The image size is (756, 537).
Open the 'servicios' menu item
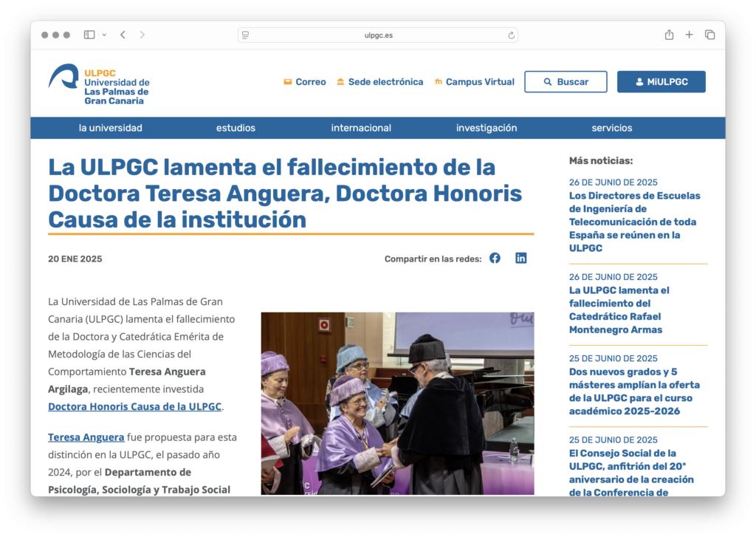(611, 128)
